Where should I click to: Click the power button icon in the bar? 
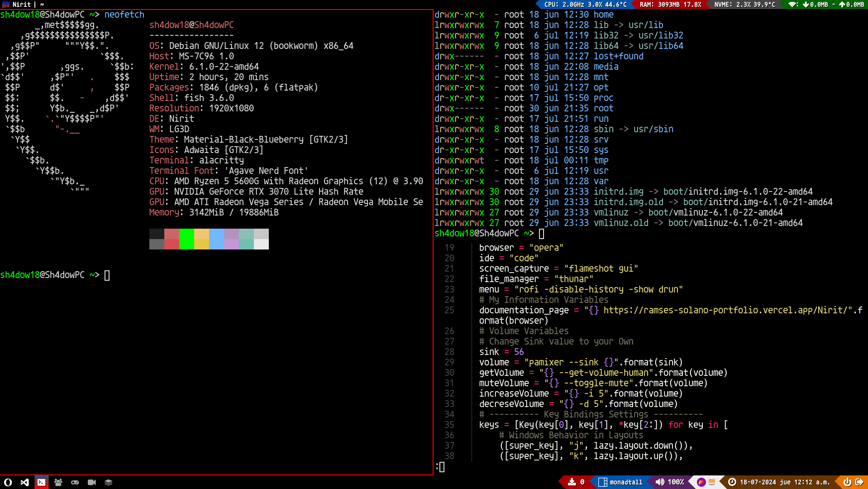click(x=847, y=482)
